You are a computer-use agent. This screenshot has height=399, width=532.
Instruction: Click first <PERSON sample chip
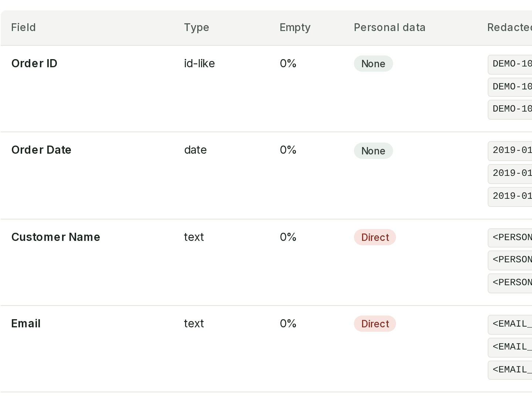[x=510, y=238]
